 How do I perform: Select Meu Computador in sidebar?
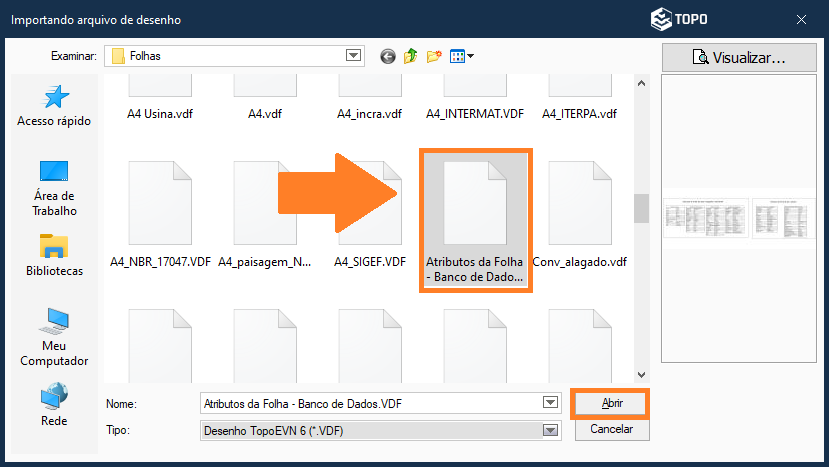pyautogui.click(x=54, y=337)
